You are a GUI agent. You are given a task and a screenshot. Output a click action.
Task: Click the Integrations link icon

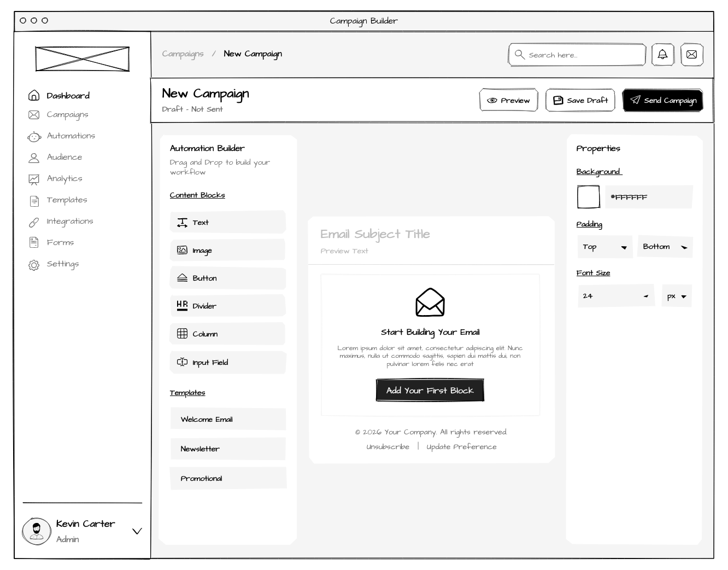34,222
